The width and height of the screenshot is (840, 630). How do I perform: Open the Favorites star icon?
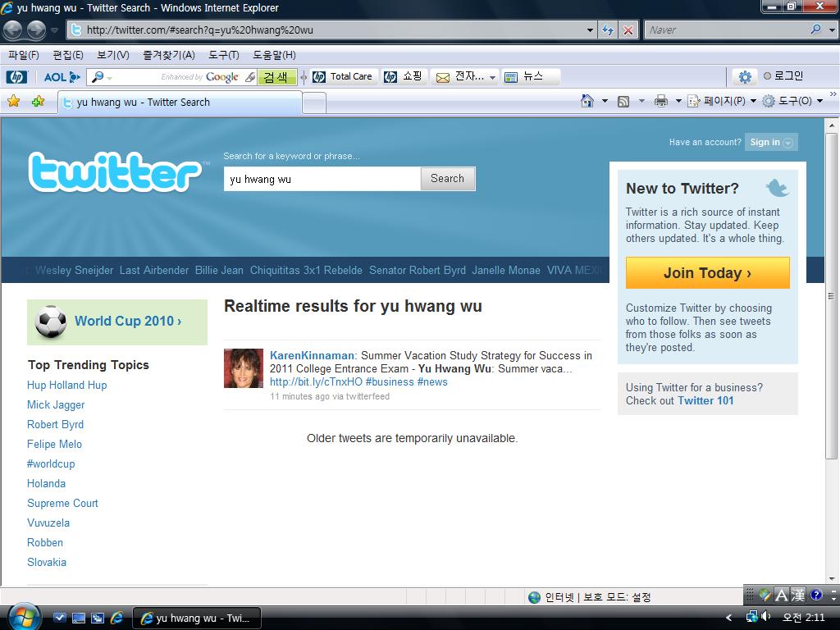(14, 102)
